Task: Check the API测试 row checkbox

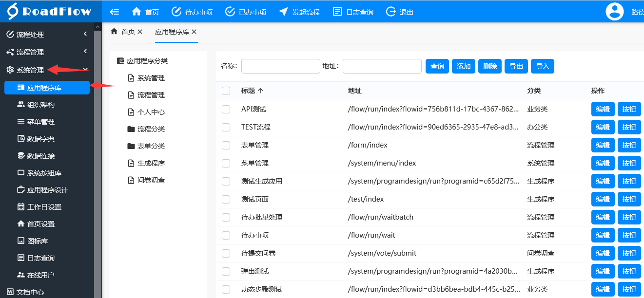Action: point(226,109)
